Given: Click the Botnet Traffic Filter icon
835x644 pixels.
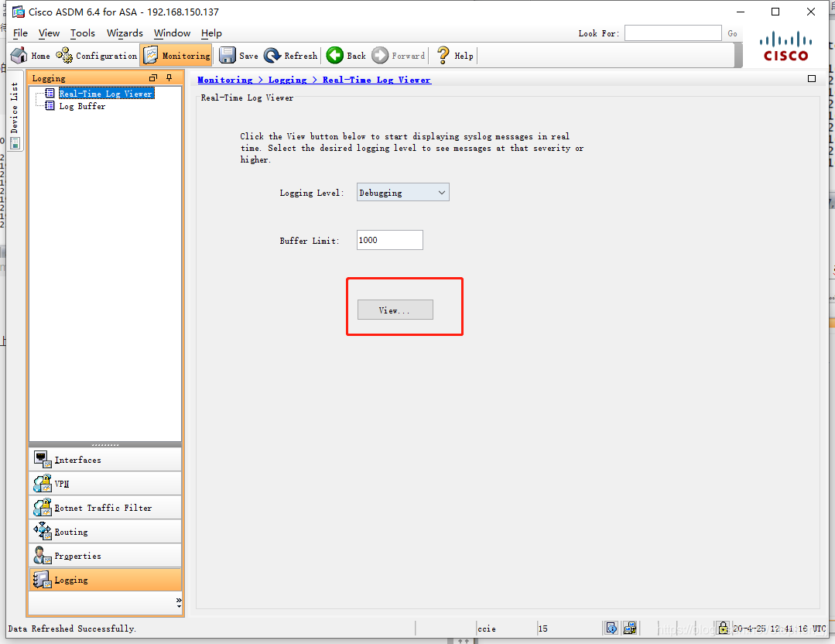Looking at the screenshot, I should (x=43, y=507).
